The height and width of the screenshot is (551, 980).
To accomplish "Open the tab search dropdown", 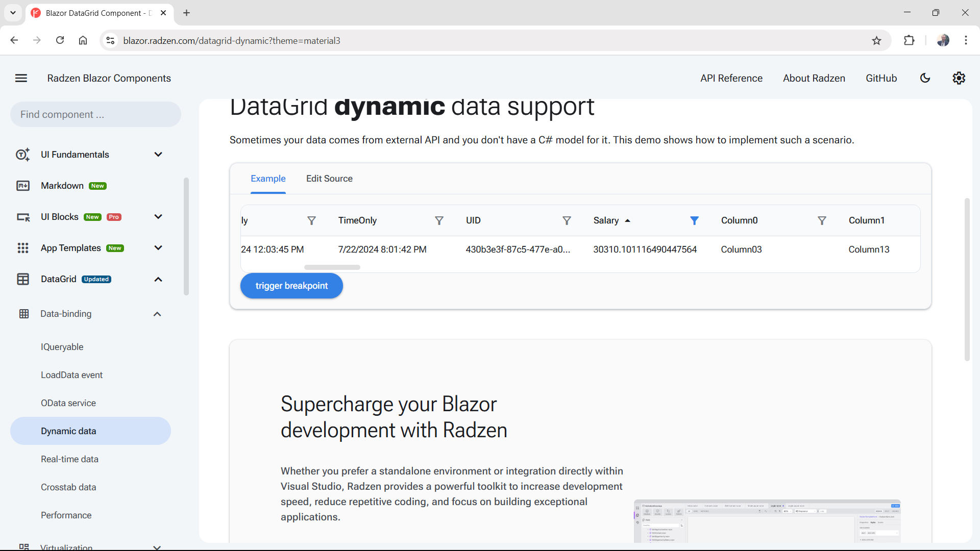I will (x=13, y=13).
